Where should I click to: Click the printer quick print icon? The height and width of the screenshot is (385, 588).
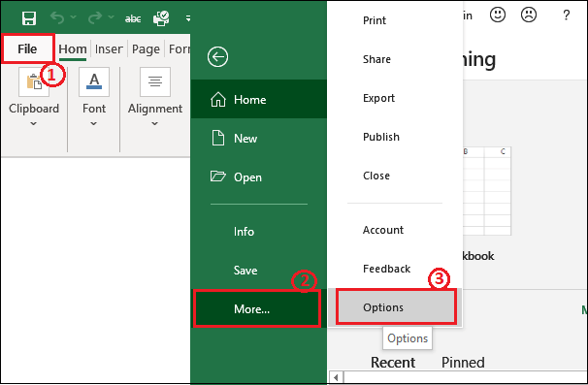click(161, 18)
